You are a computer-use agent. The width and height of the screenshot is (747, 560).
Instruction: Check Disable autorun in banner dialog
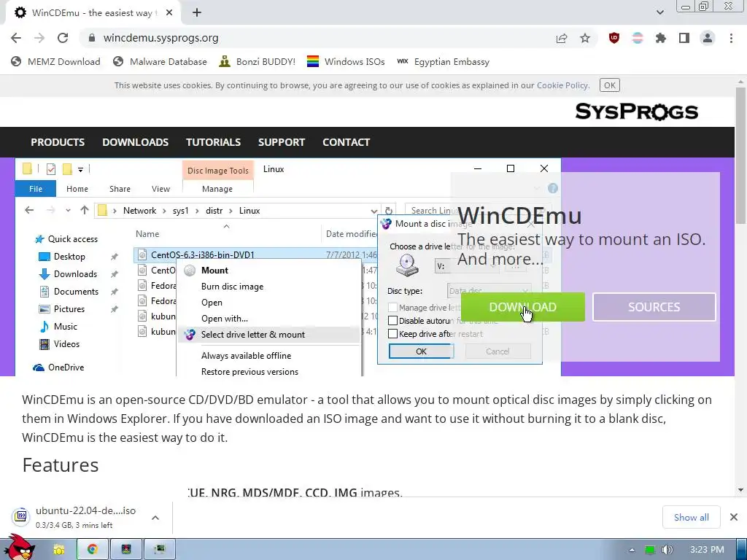[x=393, y=321]
